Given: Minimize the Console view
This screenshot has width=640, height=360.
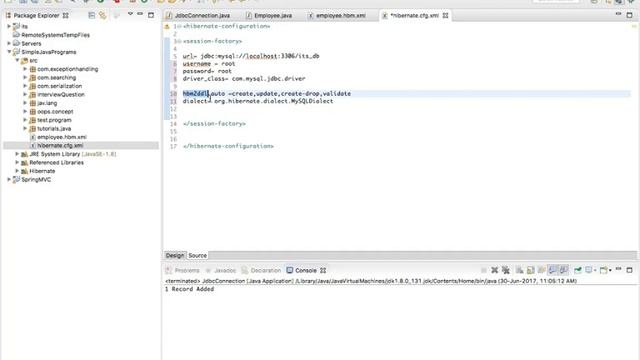Looking at the screenshot, I should (618, 269).
